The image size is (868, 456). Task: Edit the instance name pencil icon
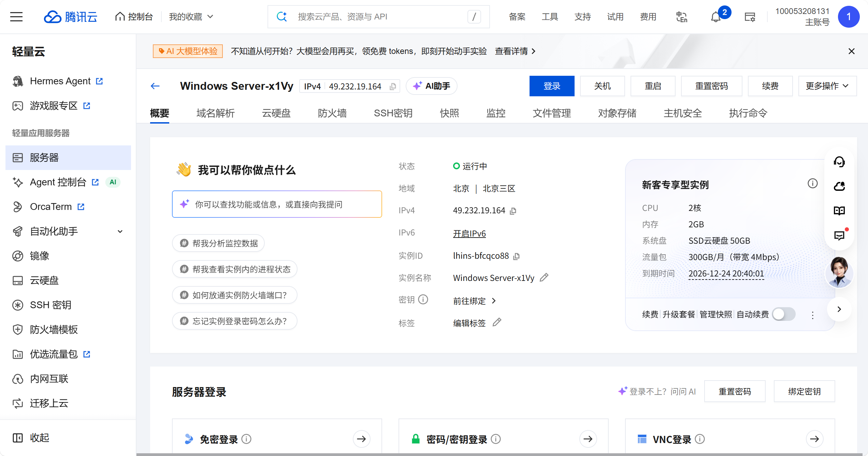tap(544, 277)
